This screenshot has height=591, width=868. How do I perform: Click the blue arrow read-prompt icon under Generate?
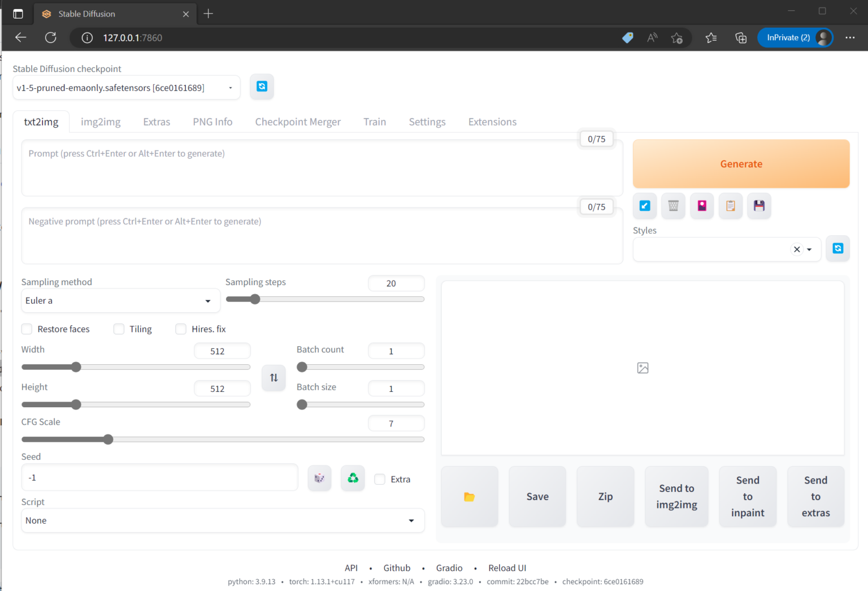coord(645,206)
